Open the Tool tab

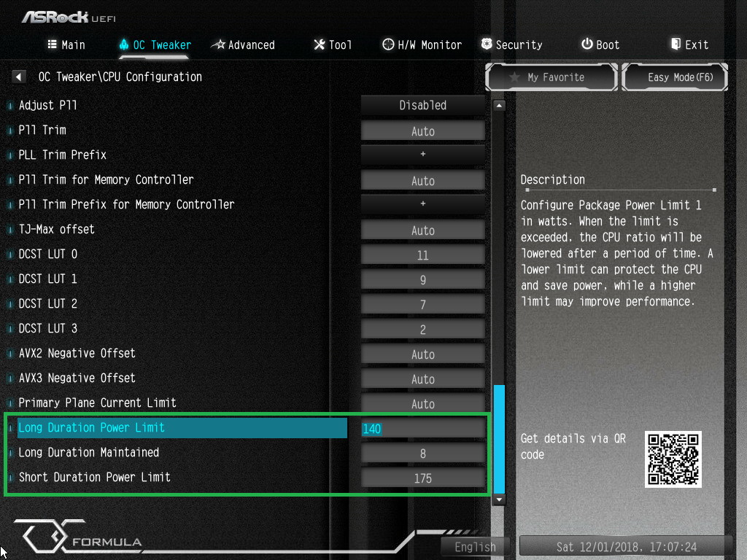(x=333, y=44)
